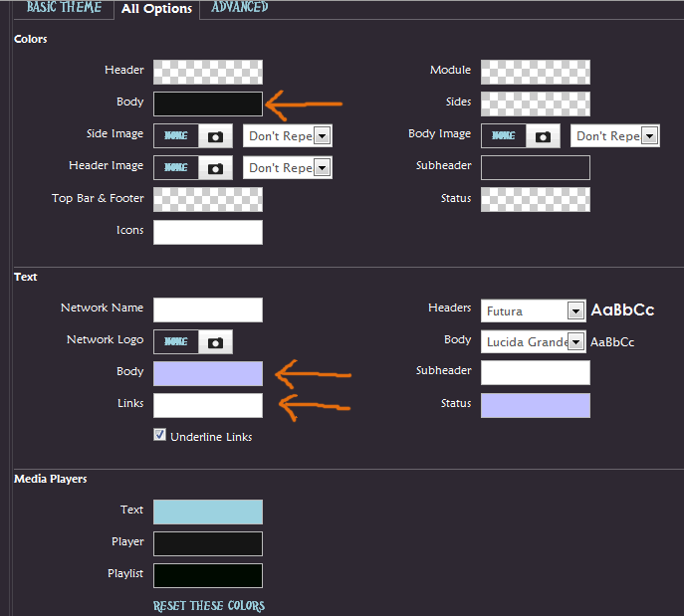Viewport: 684px width, 616px height.
Task: Pick the Icons white color swatch
Action: (208, 232)
